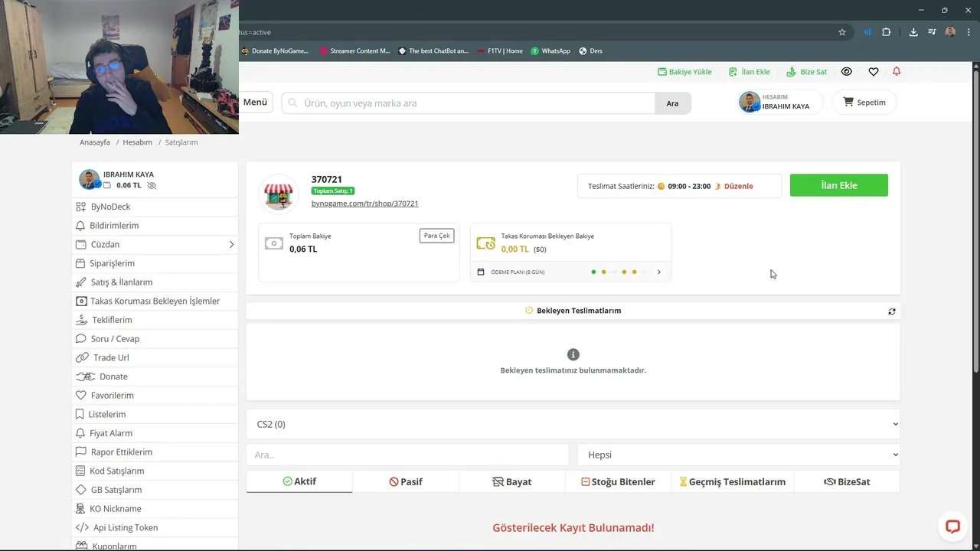Open Trade Url sidebar entry
This screenshot has height=551, width=980.
pos(155,357)
